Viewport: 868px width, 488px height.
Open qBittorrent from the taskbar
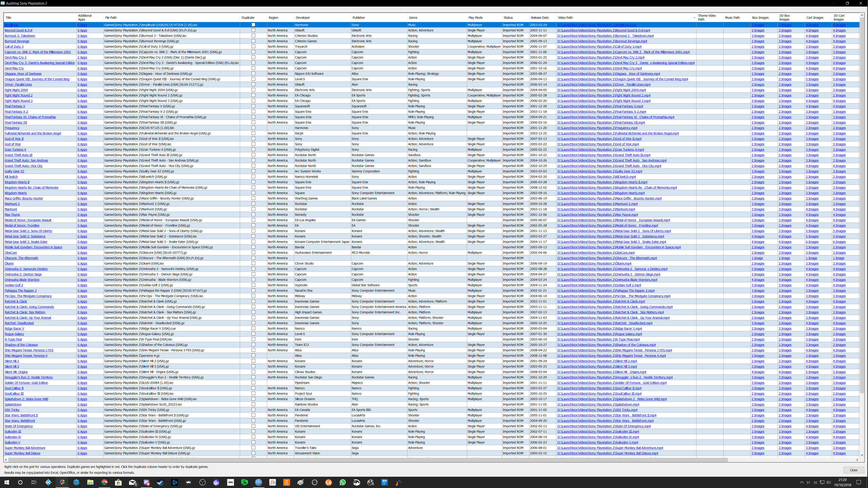coord(258,482)
